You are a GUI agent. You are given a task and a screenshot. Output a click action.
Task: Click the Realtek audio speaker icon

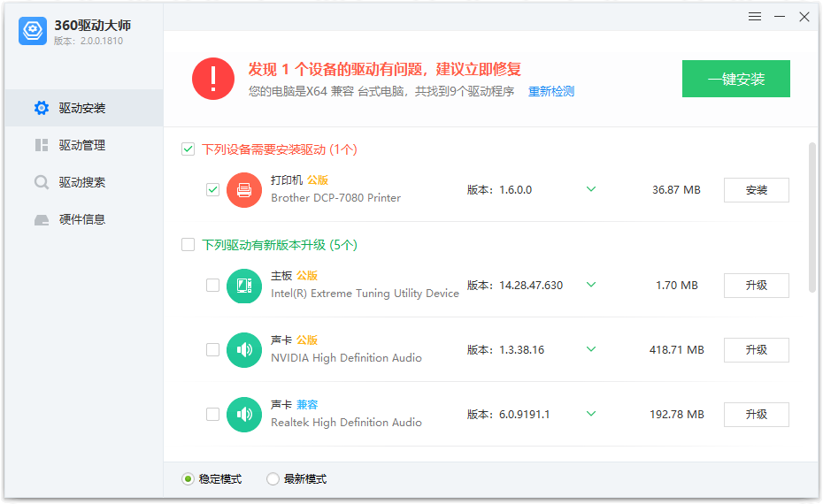244,415
